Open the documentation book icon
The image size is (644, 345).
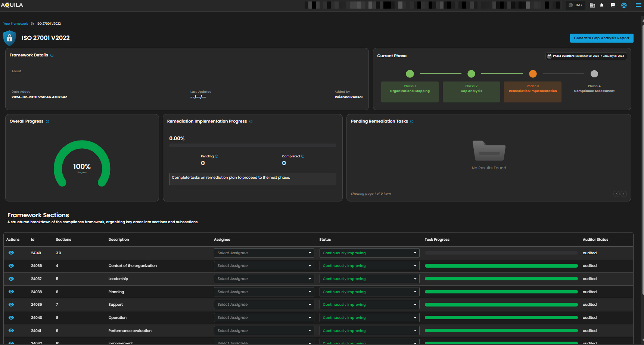613,5
